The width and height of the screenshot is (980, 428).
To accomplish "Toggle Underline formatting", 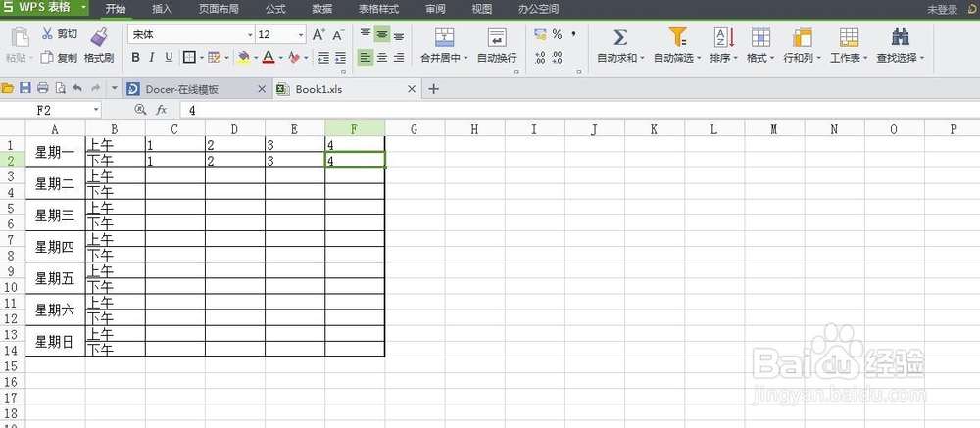I will [169, 58].
